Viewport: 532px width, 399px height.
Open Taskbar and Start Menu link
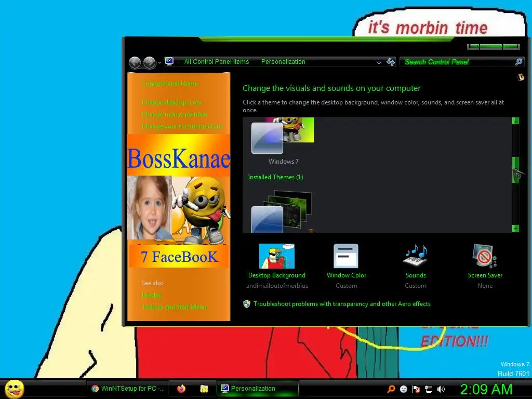[x=174, y=307]
